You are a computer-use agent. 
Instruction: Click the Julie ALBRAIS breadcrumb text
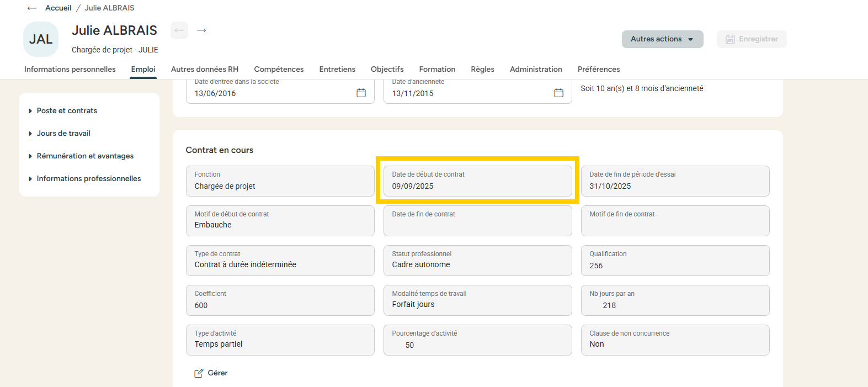point(109,8)
